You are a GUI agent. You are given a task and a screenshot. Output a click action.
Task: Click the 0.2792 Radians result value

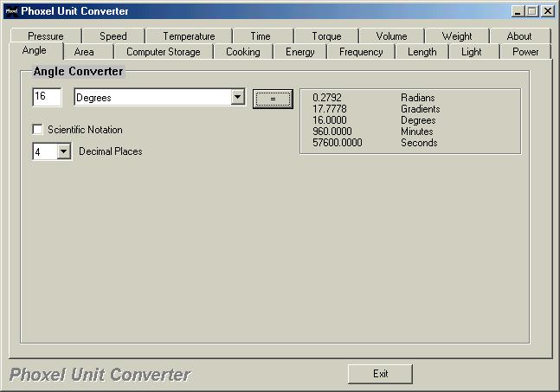pos(327,98)
